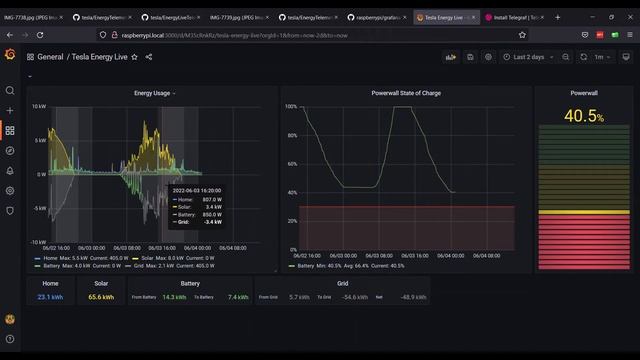Open the Explore compass icon
640x360 pixels.
pyautogui.click(x=10, y=151)
